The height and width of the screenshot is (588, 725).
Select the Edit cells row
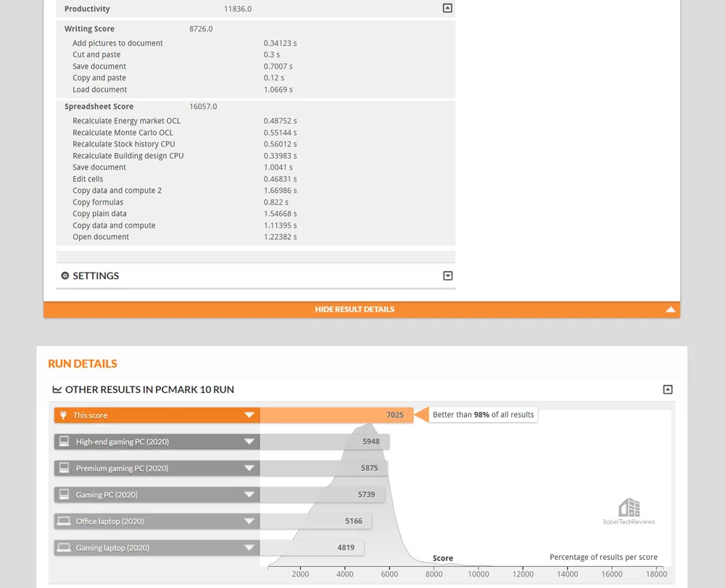click(256, 179)
